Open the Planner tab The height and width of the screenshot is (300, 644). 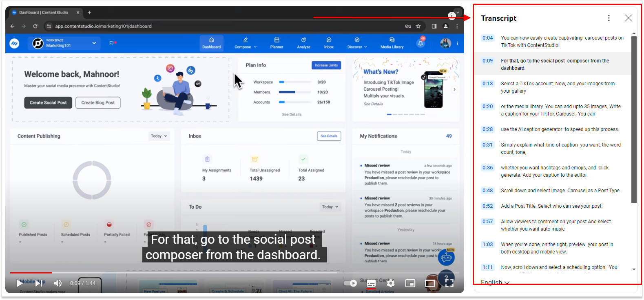point(277,43)
